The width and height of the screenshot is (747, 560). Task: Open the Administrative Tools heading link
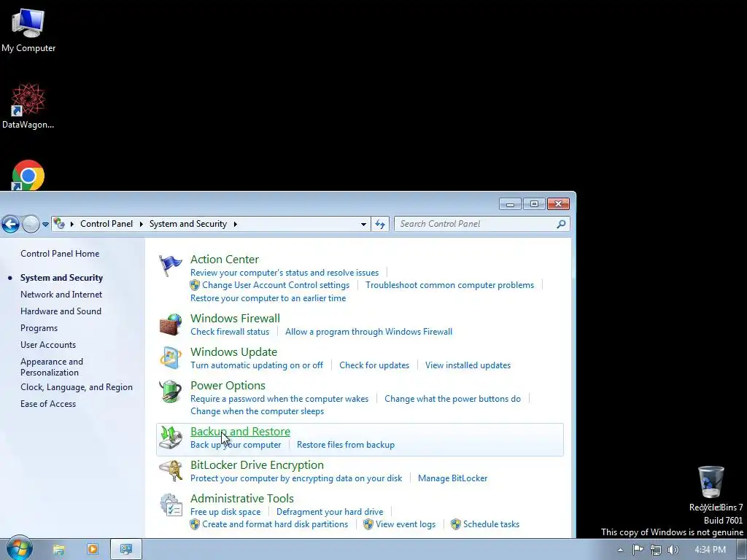point(242,499)
